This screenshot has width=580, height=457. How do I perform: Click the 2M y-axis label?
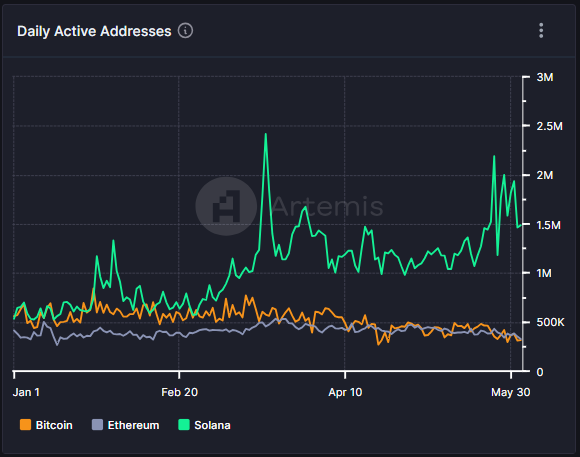[545, 175]
